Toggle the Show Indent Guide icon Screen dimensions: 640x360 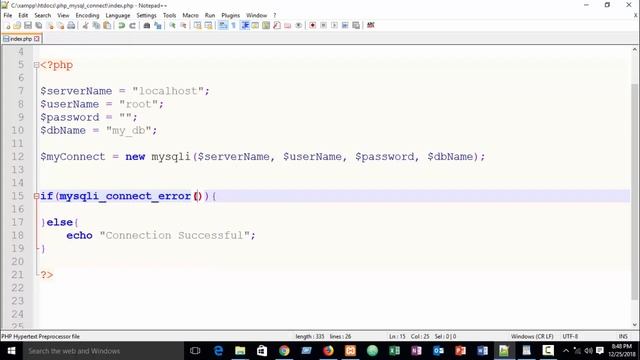tap(245, 26)
